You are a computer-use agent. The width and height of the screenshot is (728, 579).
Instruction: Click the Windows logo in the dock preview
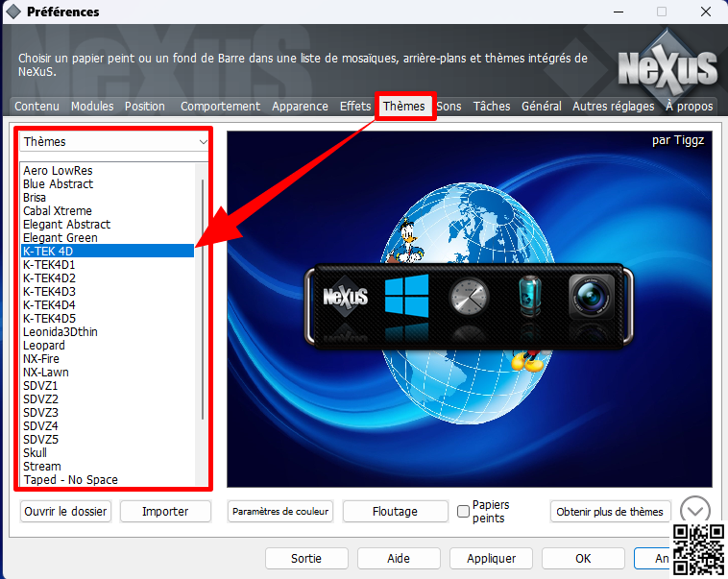[406, 297]
